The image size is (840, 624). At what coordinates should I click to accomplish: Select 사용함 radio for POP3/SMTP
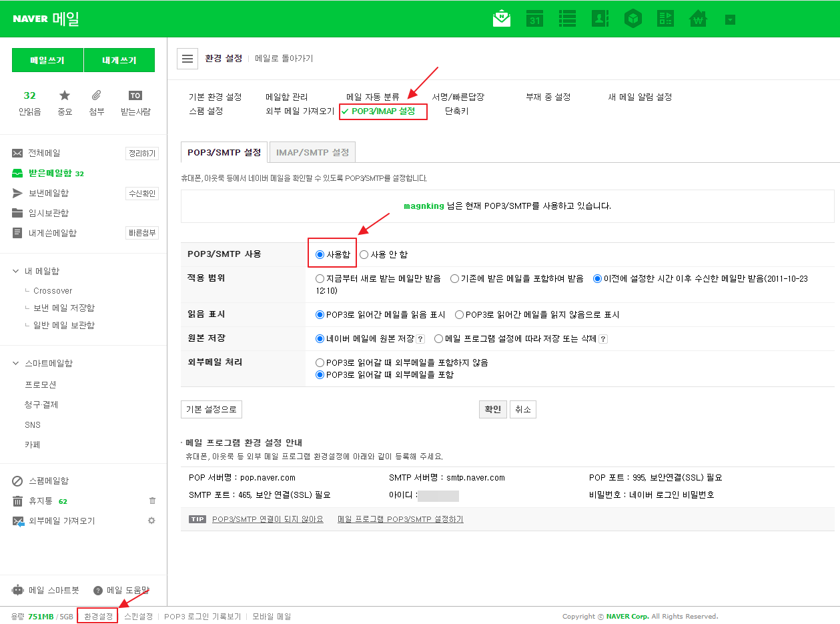(320, 254)
